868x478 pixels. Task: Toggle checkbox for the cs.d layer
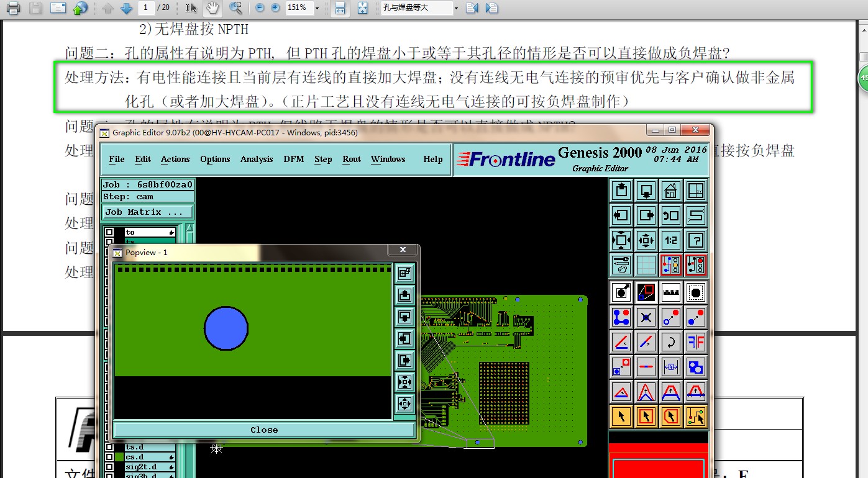coord(109,457)
